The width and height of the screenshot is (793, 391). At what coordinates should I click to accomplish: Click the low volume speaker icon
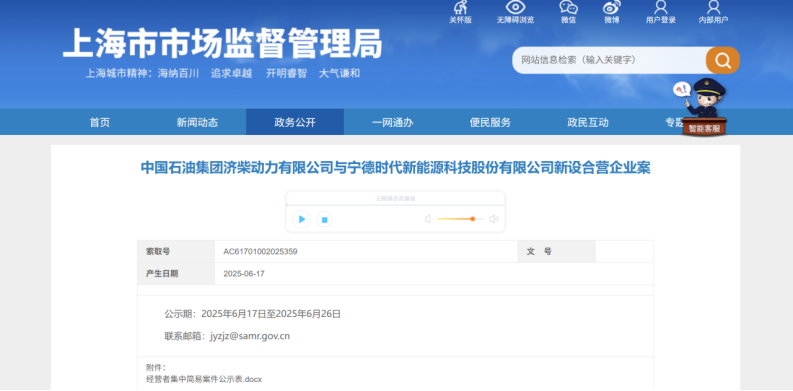428,219
